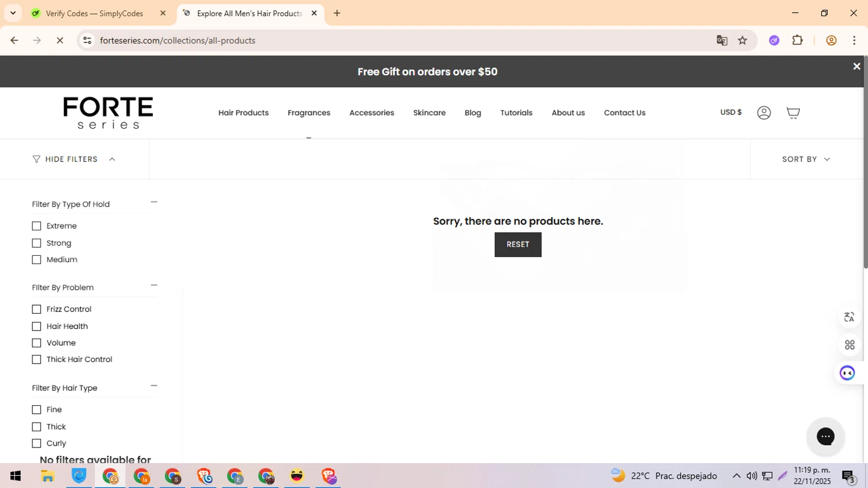Screen dimensions: 868x488
Task: Open the Brave browser taskbar icon
Action: tap(329, 476)
